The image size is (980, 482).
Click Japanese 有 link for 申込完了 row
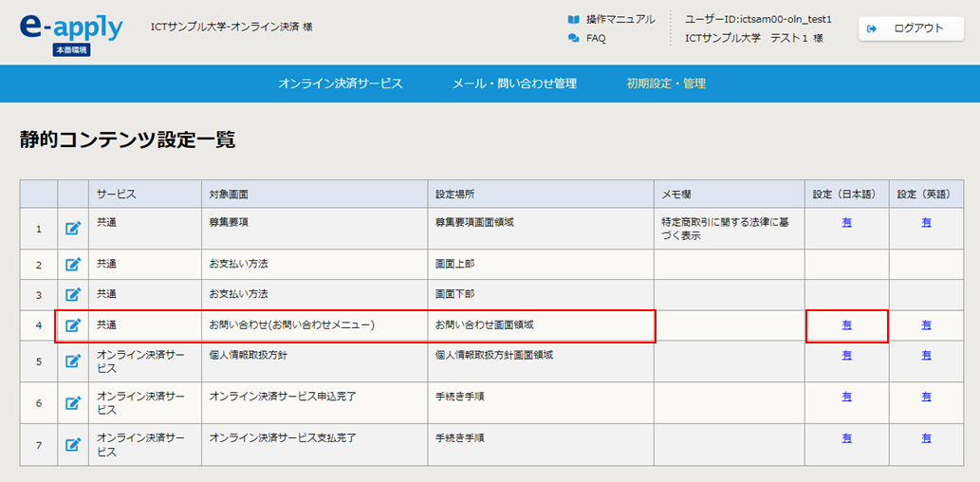pyautogui.click(x=846, y=397)
